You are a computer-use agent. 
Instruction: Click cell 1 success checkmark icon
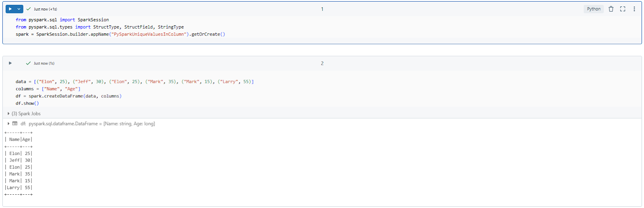pos(29,9)
